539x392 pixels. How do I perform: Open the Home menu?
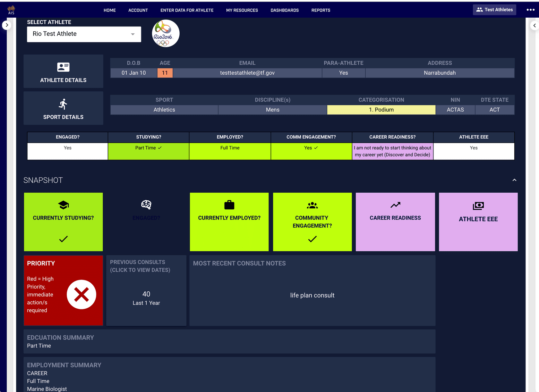pyautogui.click(x=110, y=10)
